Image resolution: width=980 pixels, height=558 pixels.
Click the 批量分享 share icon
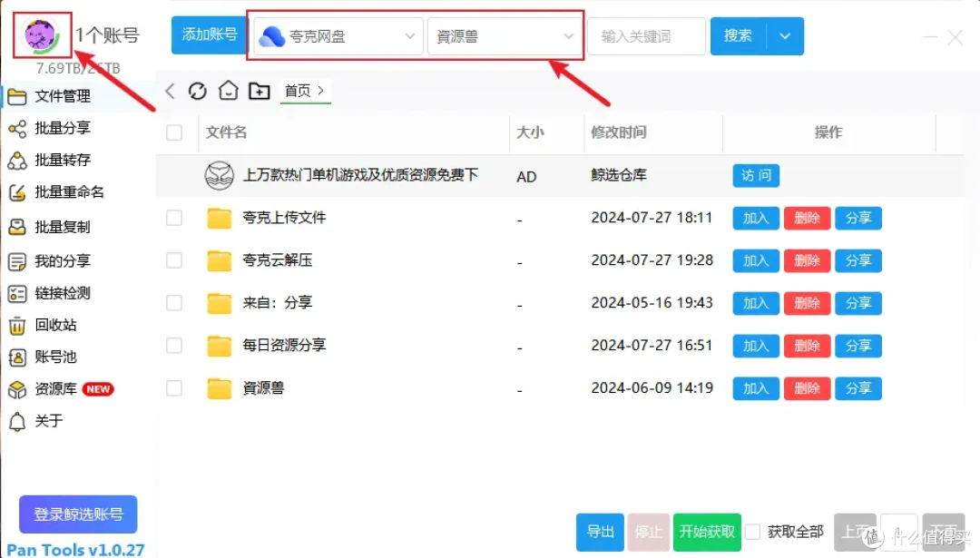pos(17,128)
